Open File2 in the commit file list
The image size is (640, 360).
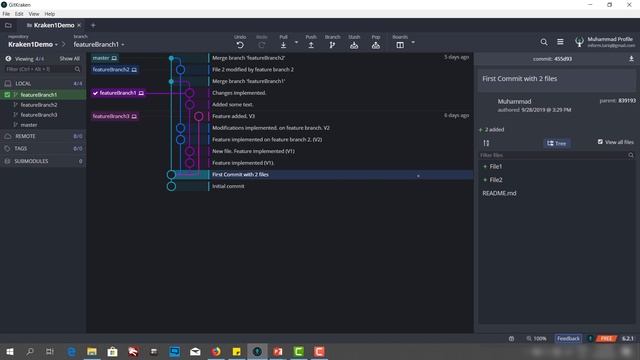pos(496,180)
